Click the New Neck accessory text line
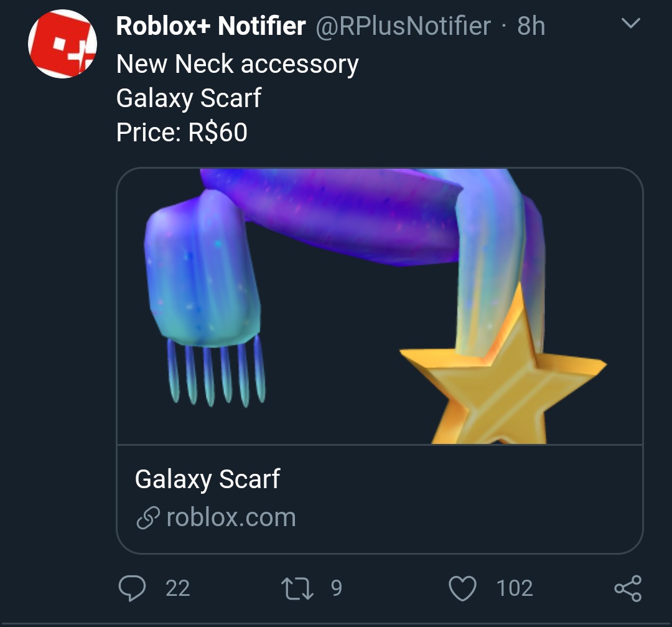Screen dimensions: 672x627 coord(238,64)
